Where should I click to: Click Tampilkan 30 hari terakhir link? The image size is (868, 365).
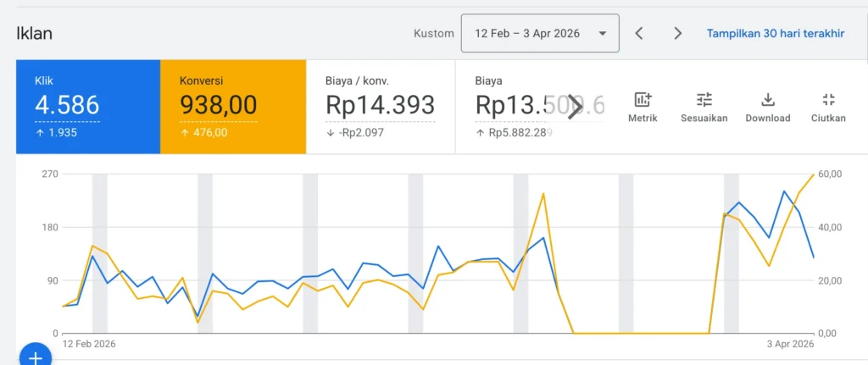click(775, 34)
